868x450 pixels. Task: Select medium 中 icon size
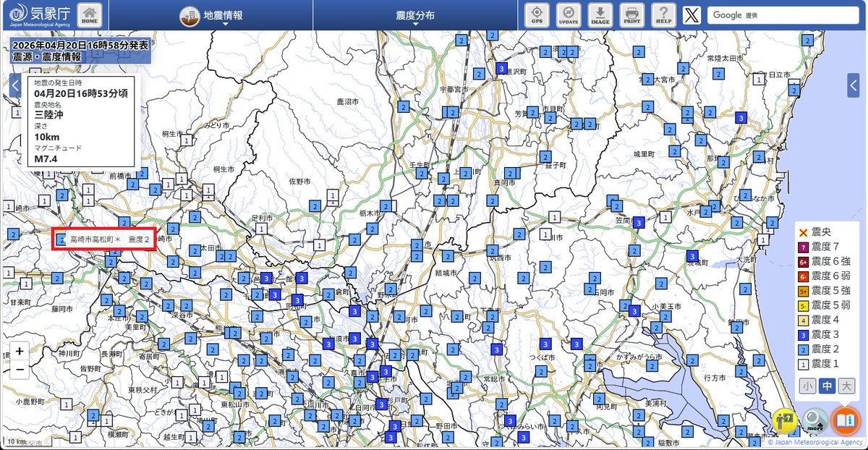(x=827, y=386)
